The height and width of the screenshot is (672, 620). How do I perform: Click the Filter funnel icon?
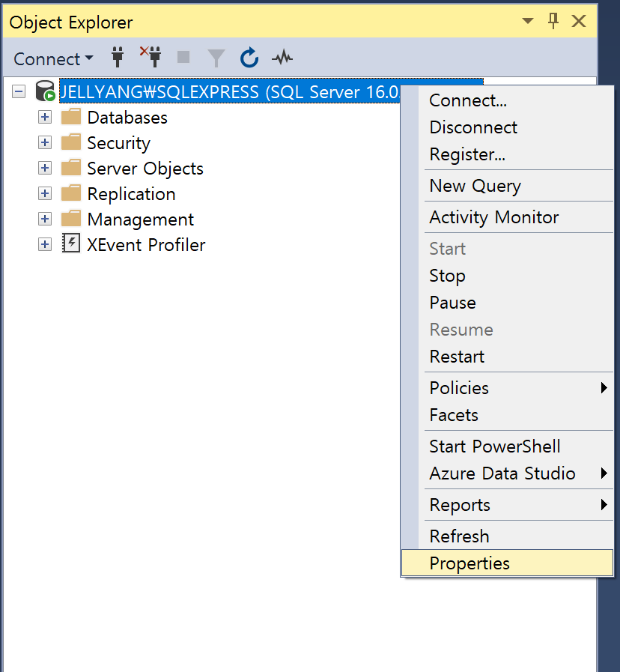pos(216,58)
